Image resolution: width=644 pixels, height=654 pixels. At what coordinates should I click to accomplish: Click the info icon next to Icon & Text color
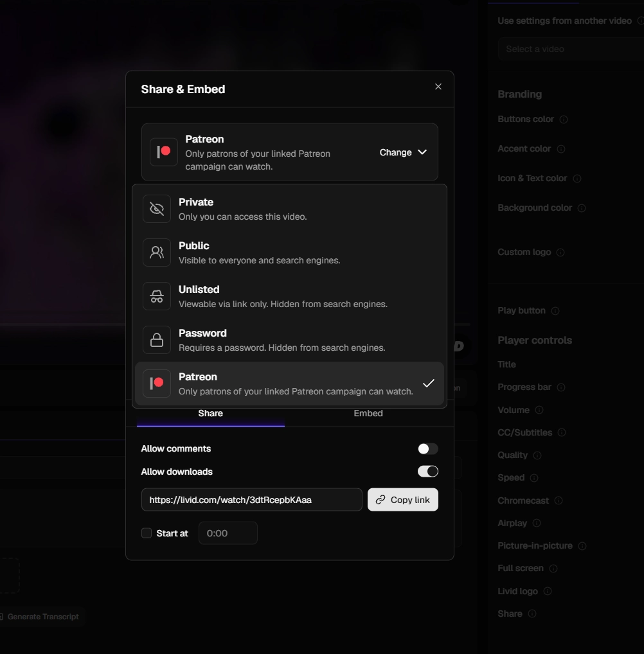tap(577, 179)
